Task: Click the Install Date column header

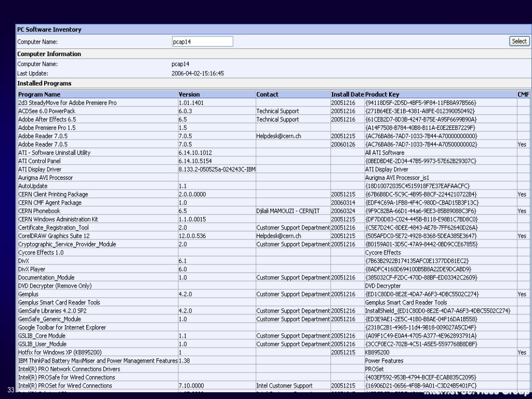Action: [x=348, y=95]
